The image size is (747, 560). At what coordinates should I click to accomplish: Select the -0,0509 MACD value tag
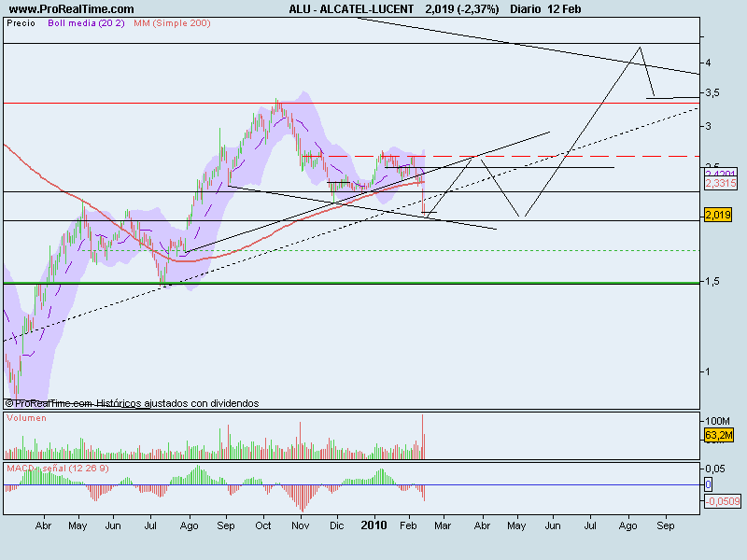click(x=723, y=501)
